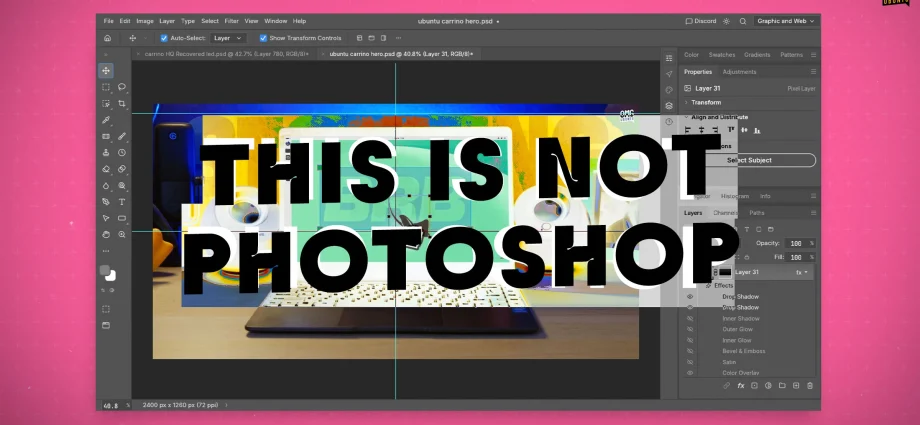This screenshot has width=920, height=425.
Task: Select the Eyedropper tool
Action: coord(106,120)
